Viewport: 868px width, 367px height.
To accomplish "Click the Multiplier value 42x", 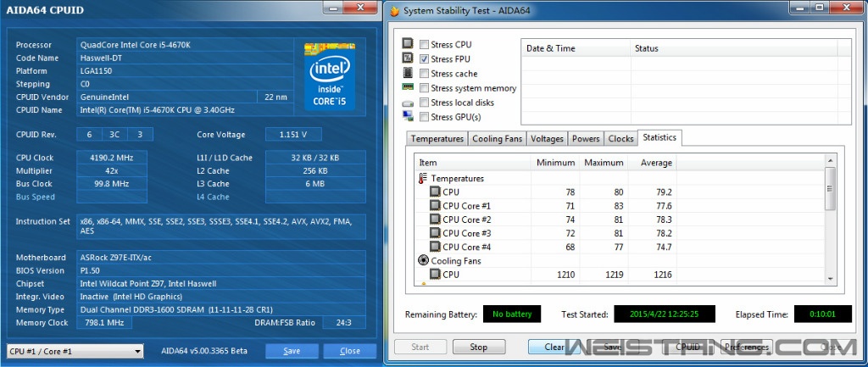I will [x=112, y=170].
